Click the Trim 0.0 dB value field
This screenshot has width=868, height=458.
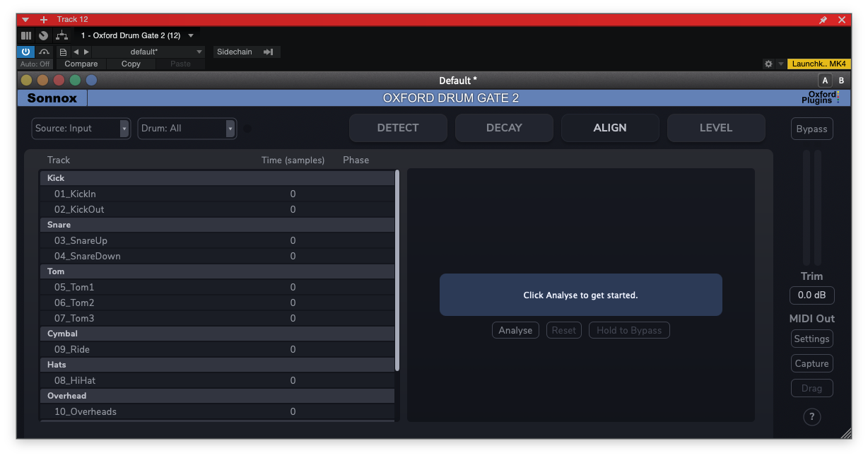pyautogui.click(x=811, y=295)
